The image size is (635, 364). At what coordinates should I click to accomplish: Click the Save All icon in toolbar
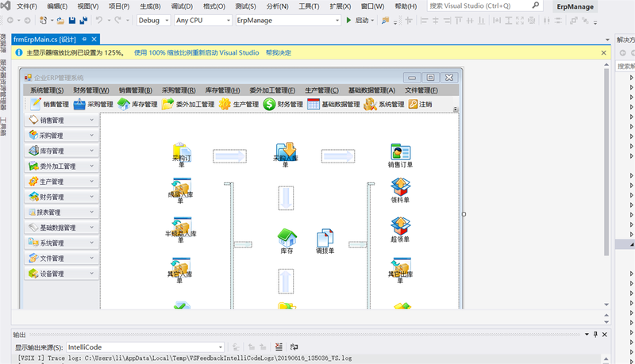click(83, 21)
